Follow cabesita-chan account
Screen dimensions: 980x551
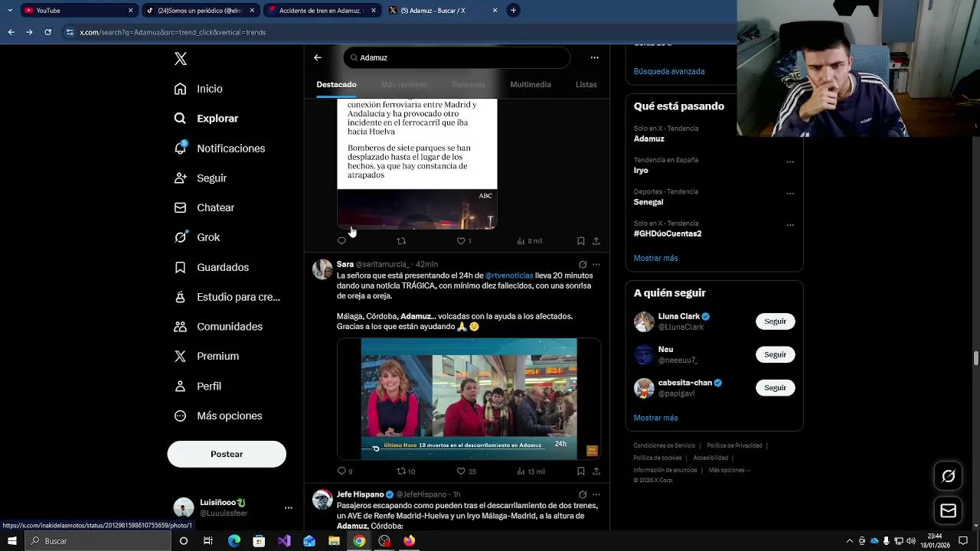coord(775,388)
